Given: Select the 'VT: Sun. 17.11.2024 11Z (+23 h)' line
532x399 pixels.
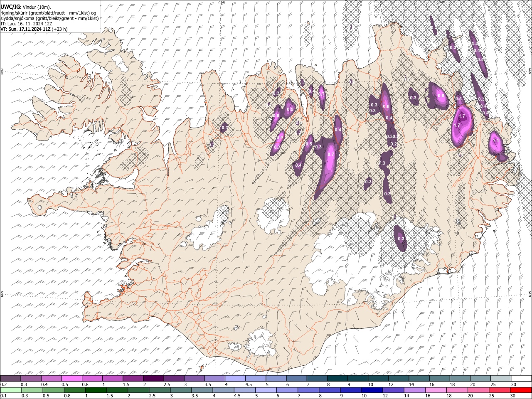Looking at the screenshot, I should [34, 29].
